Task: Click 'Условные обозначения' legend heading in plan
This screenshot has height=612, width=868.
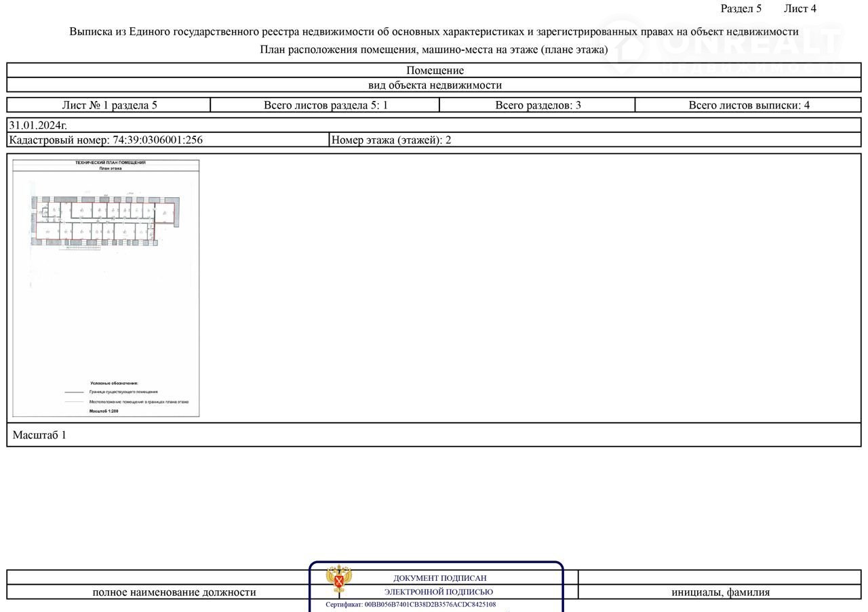Action: pyautogui.click(x=114, y=383)
